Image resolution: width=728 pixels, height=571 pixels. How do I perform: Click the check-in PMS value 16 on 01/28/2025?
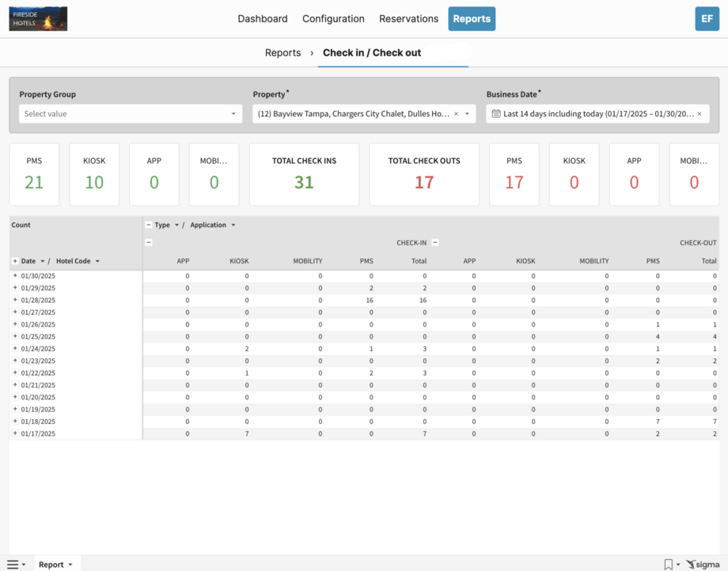[x=370, y=300]
